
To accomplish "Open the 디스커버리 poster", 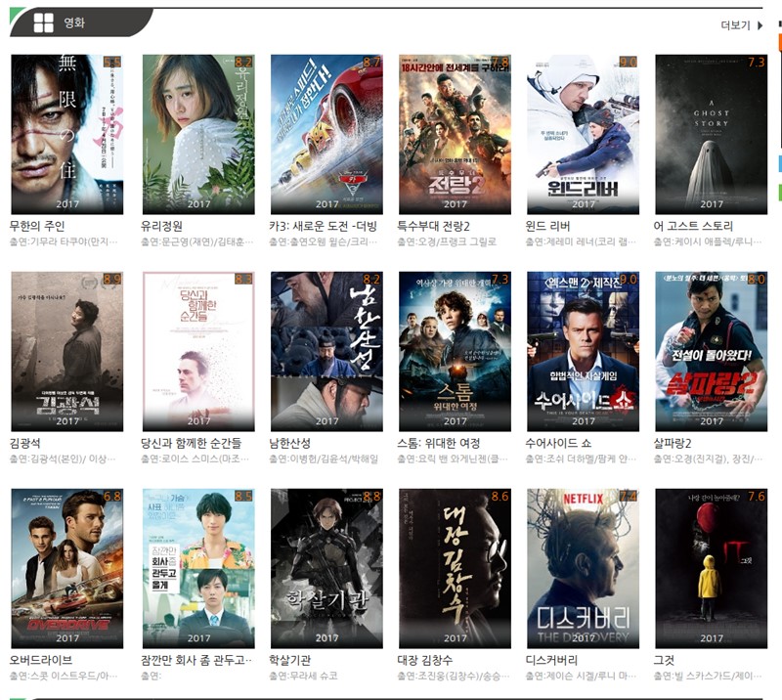I will pos(583,568).
